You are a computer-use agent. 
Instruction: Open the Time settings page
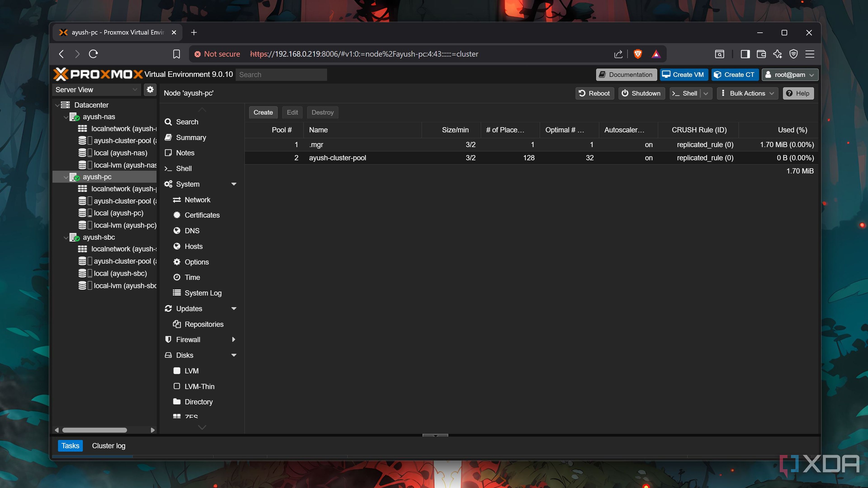pos(192,277)
